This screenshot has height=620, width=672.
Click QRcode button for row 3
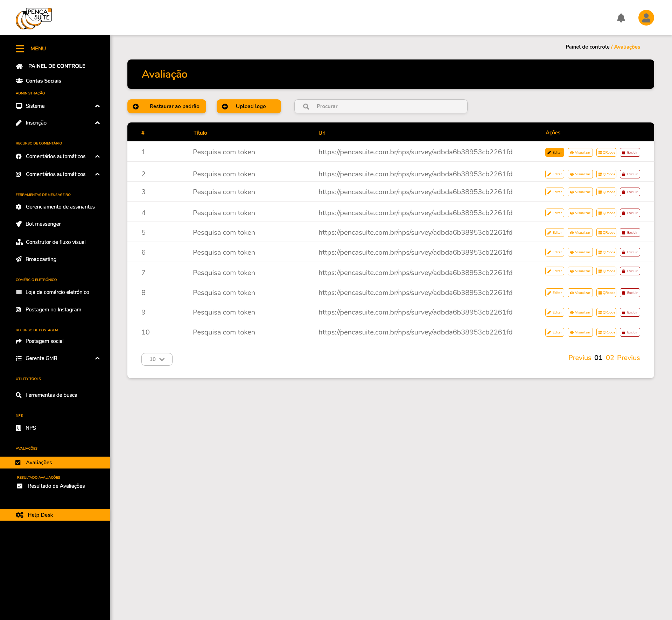(x=606, y=192)
